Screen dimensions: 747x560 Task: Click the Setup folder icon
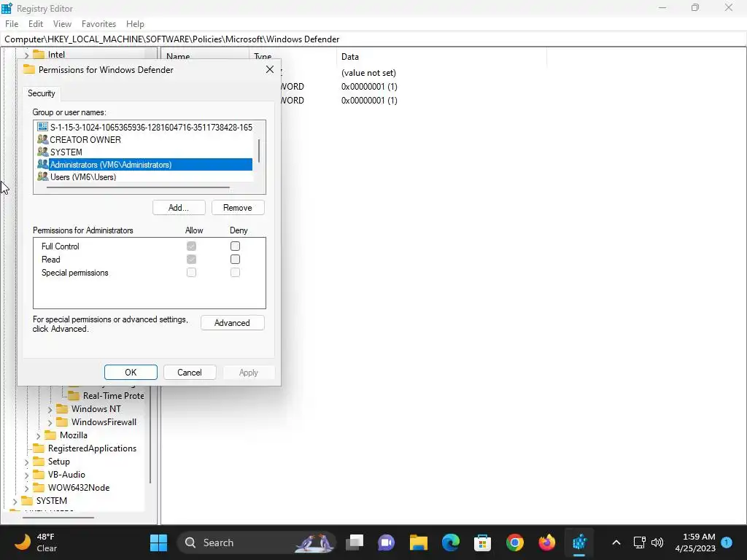coord(39,462)
